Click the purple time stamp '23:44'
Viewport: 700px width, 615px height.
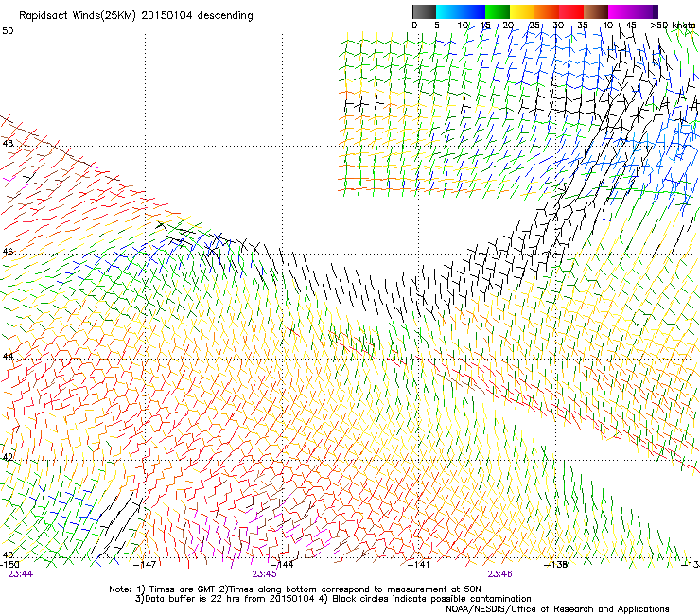point(21,574)
